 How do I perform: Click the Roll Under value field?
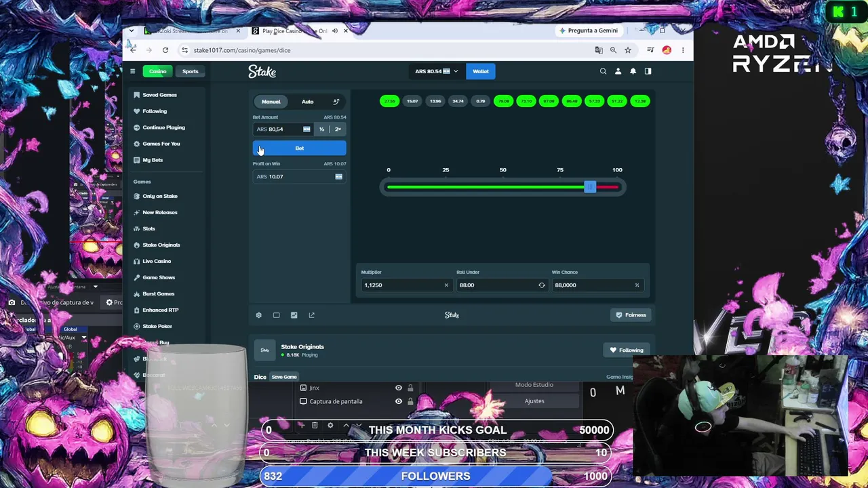501,285
